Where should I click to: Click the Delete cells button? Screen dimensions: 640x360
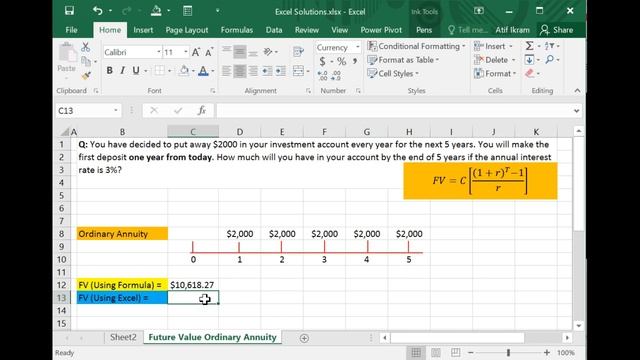(494, 60)
